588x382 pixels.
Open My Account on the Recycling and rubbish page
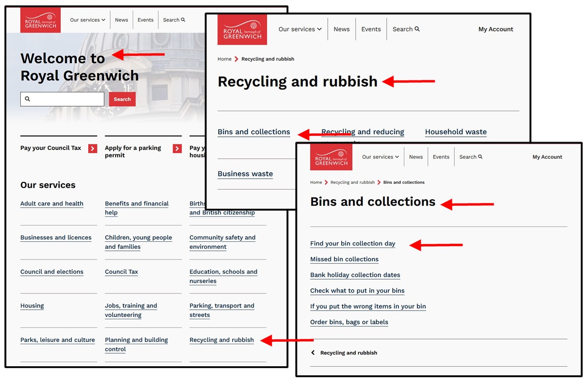(496, 29)
